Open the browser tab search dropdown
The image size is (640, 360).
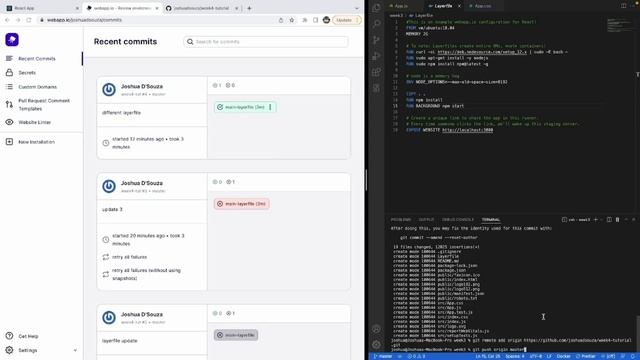pos(357,8)
